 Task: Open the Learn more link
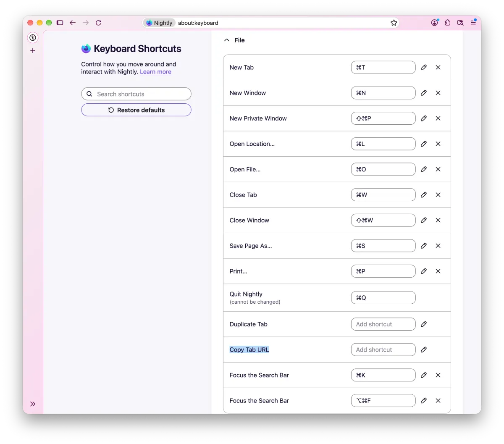(155, 72)
